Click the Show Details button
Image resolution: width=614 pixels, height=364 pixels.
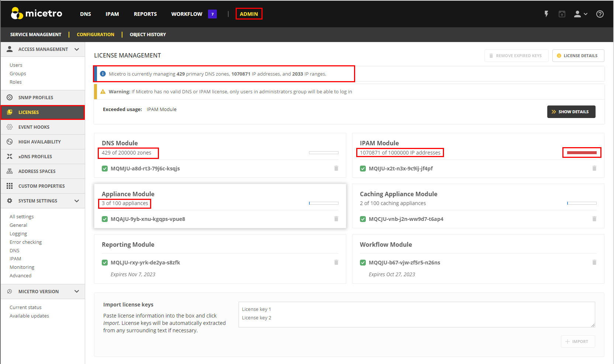(571, 112)
